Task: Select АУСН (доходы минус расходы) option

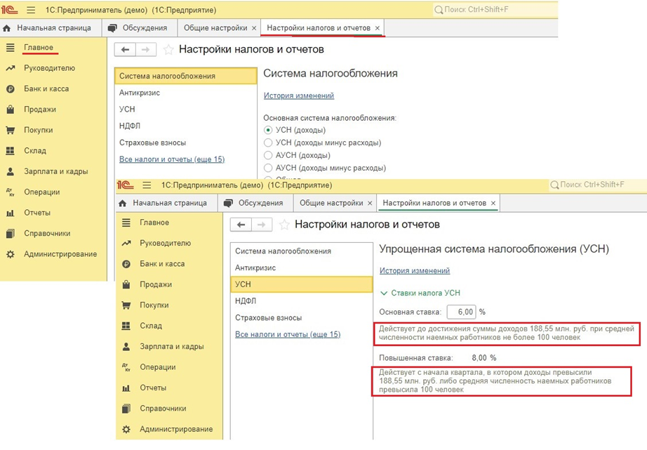Action: pos(268,168)
